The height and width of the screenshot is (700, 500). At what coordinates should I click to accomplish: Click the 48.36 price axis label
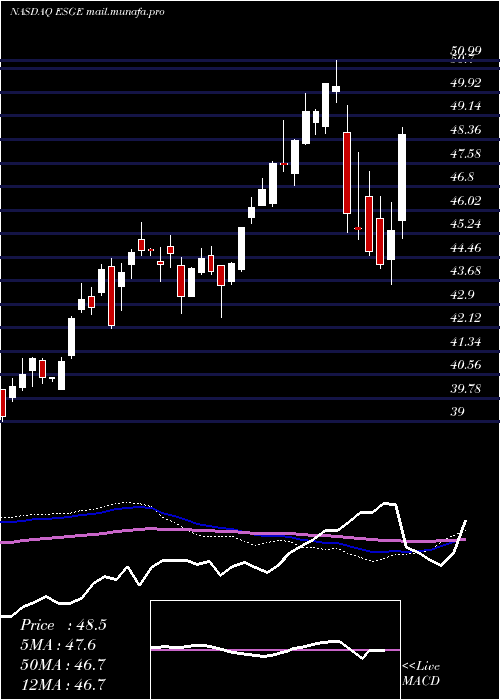pyautogui.click(x=466, y=130)
